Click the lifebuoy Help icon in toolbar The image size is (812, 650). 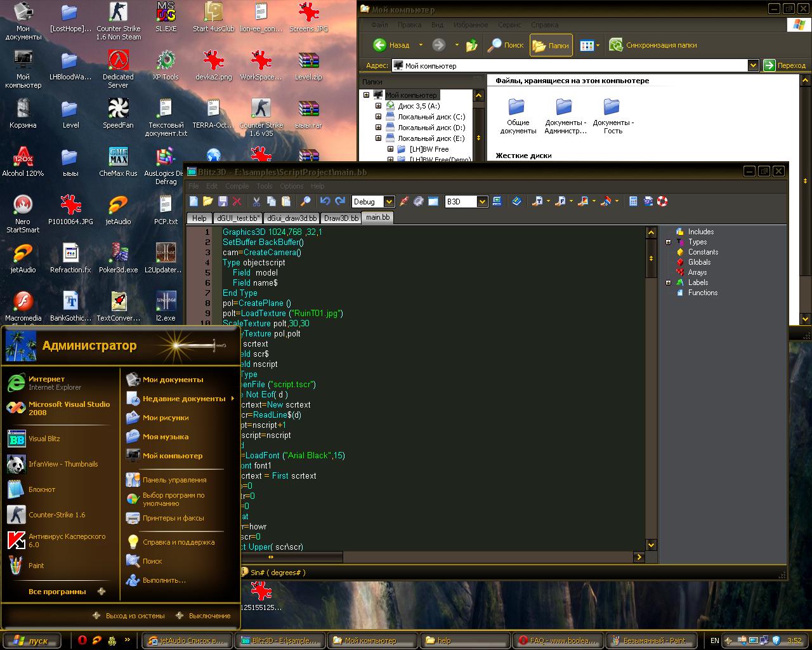point(662,201)
